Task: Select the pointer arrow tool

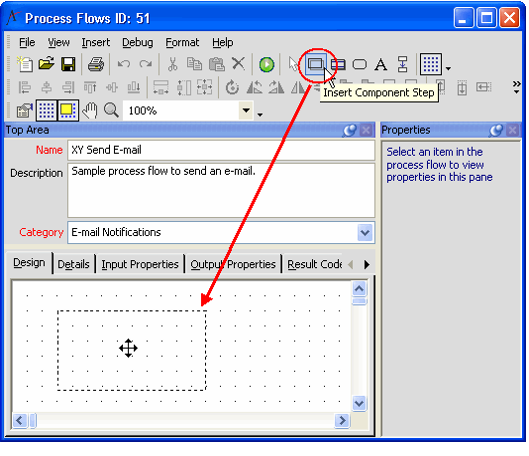Action: click(x=294, y=64)
